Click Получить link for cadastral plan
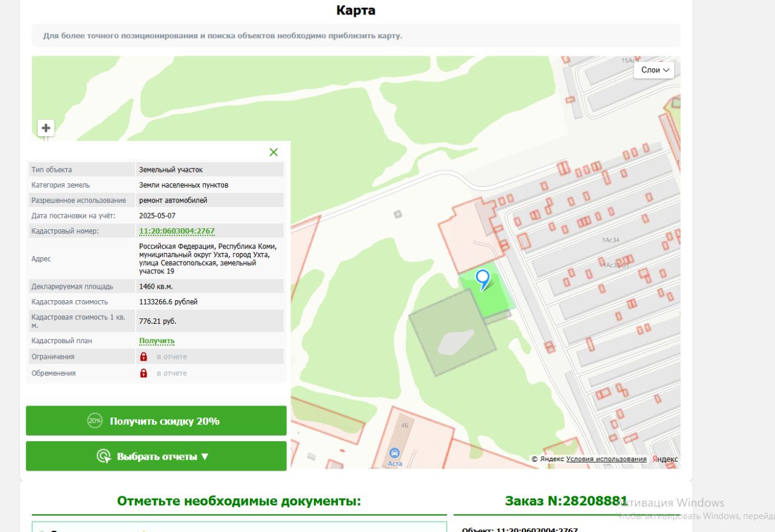The height and width of the screenshot is (532, 775). coord(157,341)
